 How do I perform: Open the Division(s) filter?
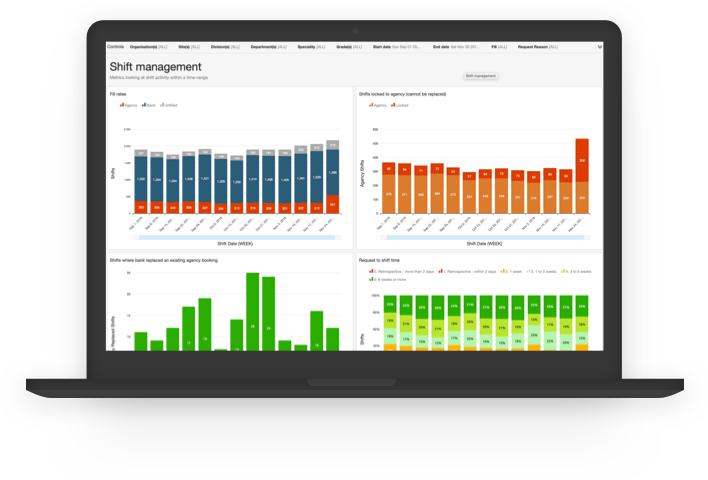(225, 47)
